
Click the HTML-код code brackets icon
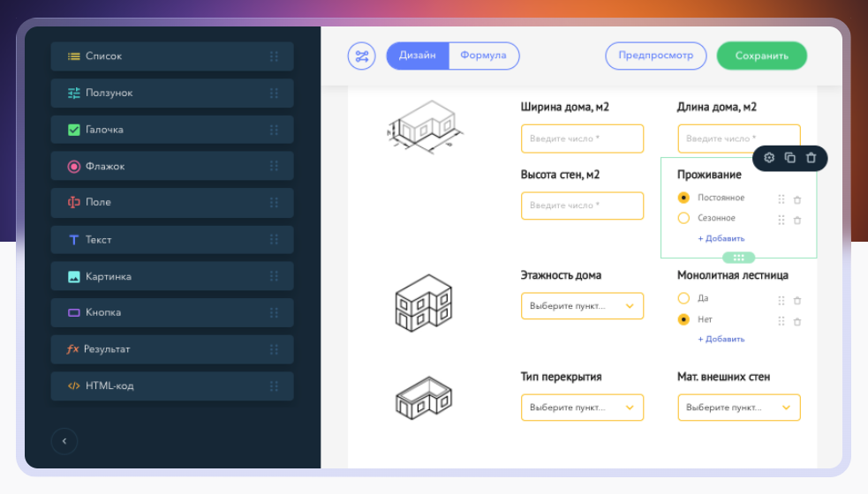coord(73,385)
